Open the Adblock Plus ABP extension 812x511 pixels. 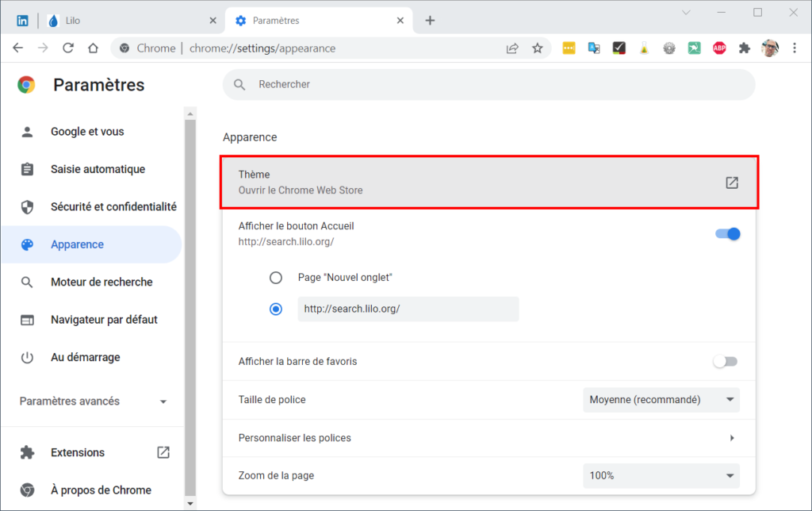tap(719, 48)
